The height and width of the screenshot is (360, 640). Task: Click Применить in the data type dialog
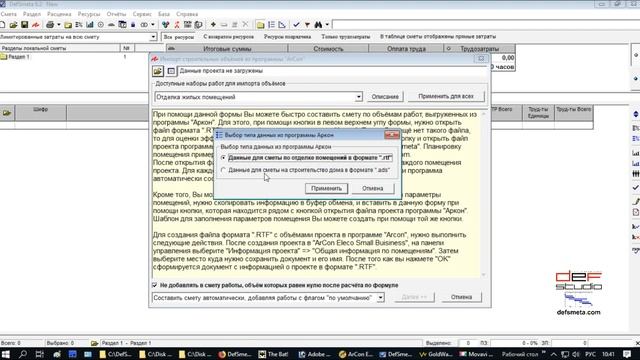pos(326,189)
